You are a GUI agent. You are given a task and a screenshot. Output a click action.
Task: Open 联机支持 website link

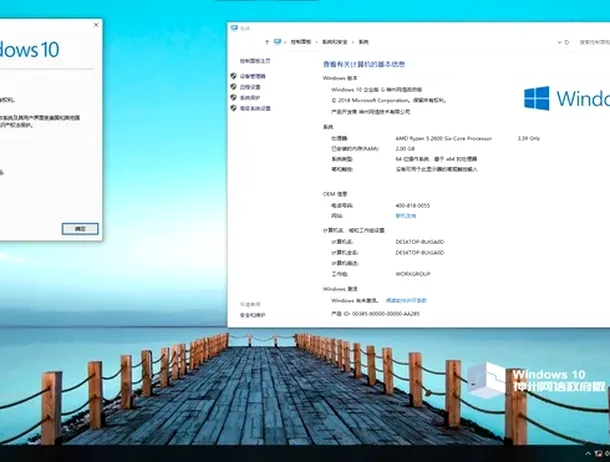[x=406, y=216]
